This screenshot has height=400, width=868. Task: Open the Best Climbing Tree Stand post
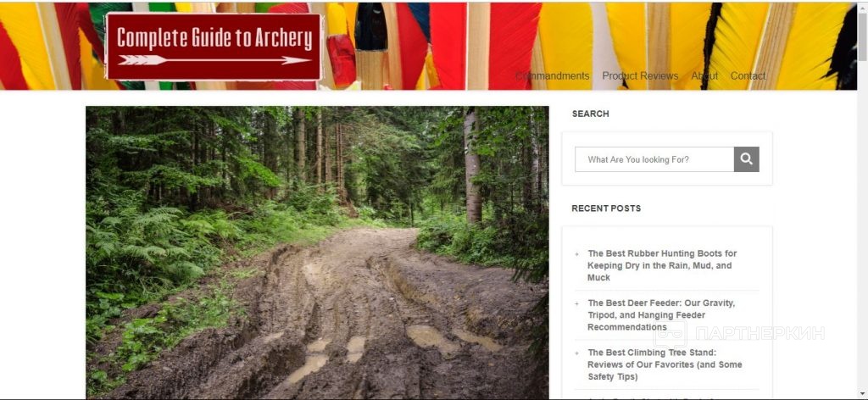click(665, 364)
